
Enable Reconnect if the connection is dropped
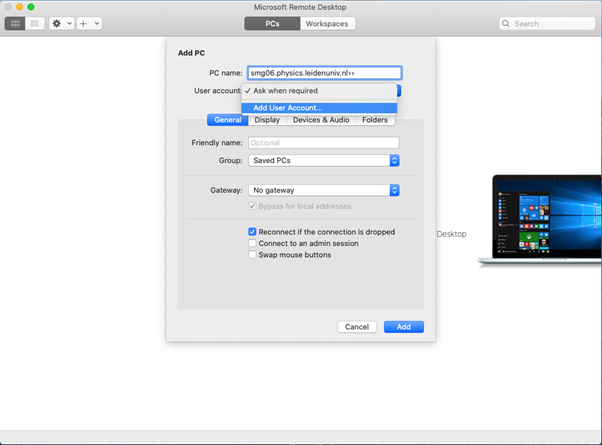(253, 232)
